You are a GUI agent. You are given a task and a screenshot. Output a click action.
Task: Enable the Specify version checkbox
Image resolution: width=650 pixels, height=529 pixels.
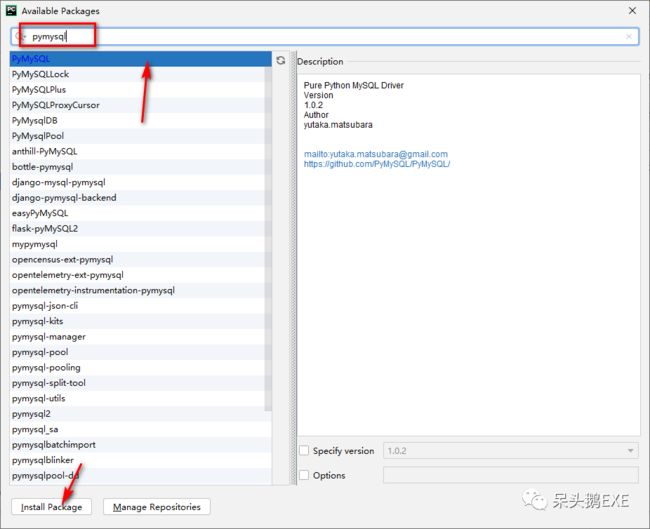click(x=304, y=450)
